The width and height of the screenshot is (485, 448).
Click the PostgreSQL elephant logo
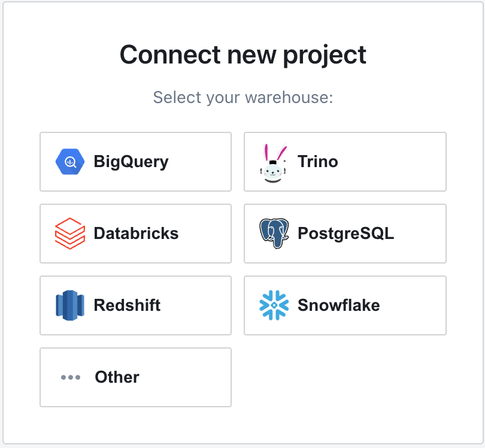(x=274, y=234)
